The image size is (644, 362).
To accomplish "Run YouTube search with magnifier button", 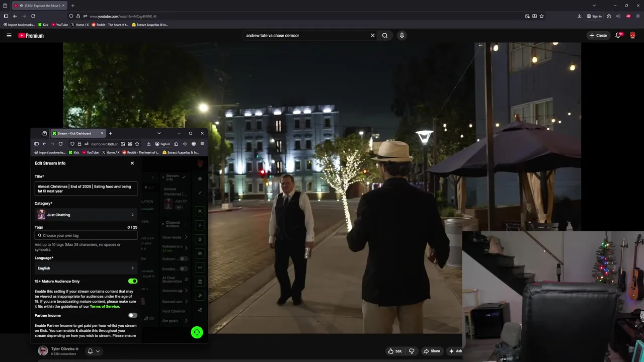I will coord(385,35).
